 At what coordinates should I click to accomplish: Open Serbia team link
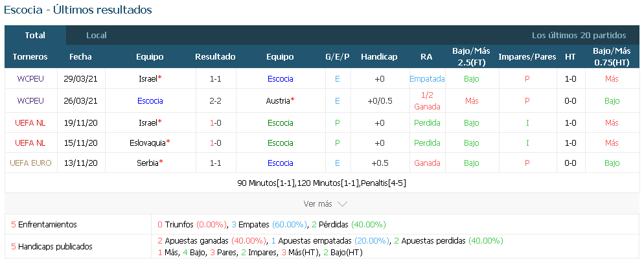pyautogui.click(x=148, y=163)
